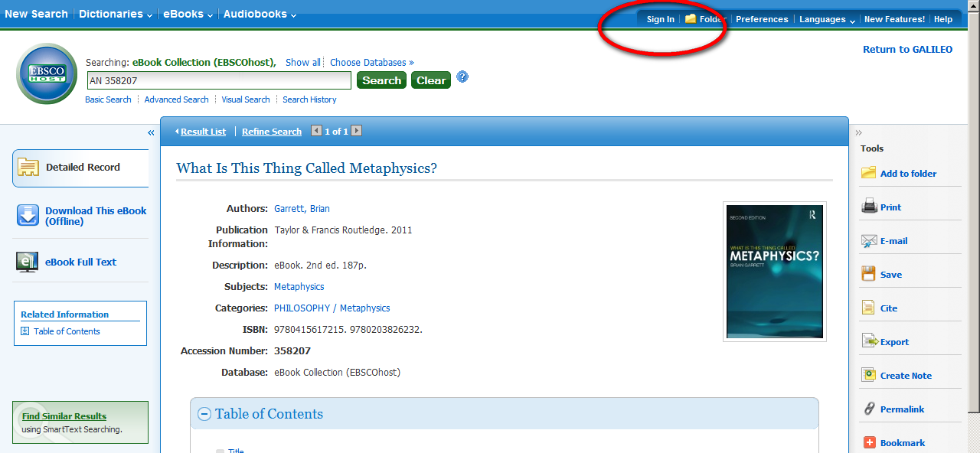
Task: Click the Cite document icon
Action: point(868,308)
